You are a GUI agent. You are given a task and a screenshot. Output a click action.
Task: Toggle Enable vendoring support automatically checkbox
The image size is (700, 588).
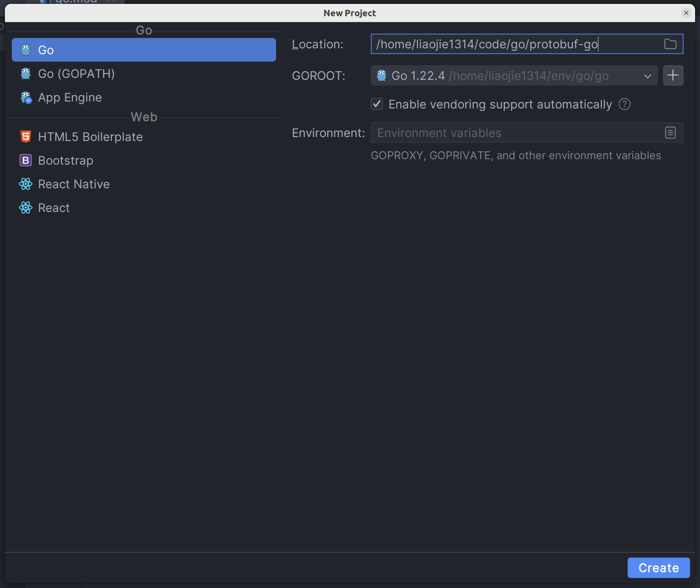377,104
